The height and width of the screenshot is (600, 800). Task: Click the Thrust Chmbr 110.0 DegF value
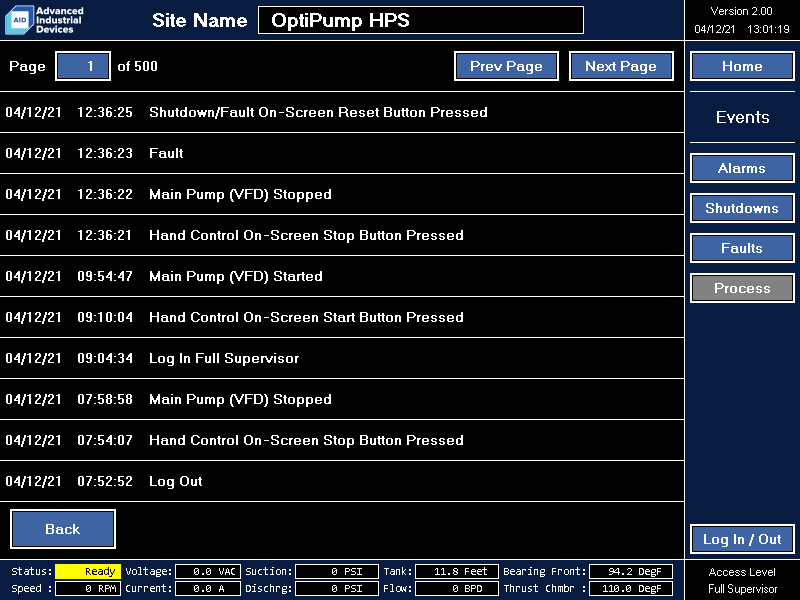(x=631, y=588)
